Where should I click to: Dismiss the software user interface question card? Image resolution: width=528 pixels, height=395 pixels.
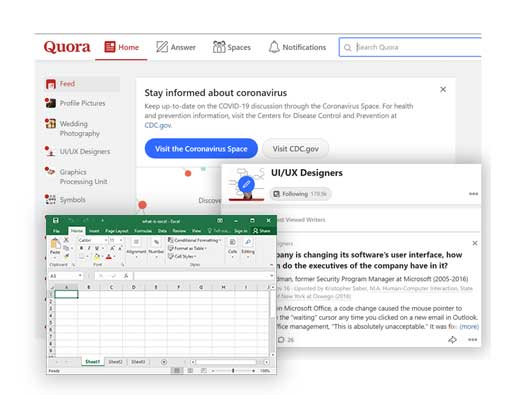click(475, 243)
